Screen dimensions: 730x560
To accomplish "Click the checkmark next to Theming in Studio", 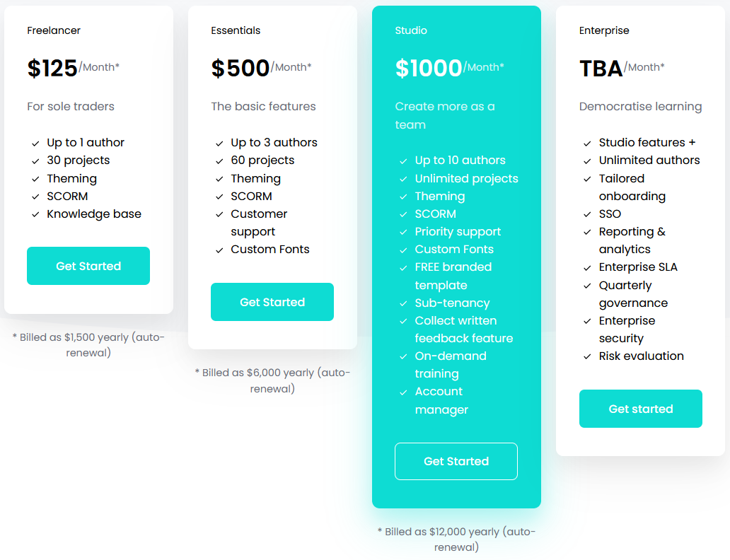I will (403, 196).
